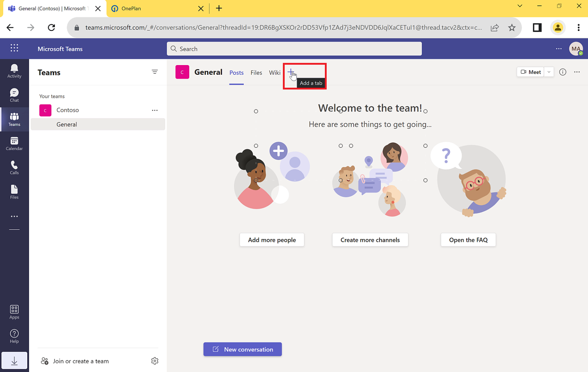The image size is (588, 372).
Task: Select the General channel in team list
Action: 98,124
